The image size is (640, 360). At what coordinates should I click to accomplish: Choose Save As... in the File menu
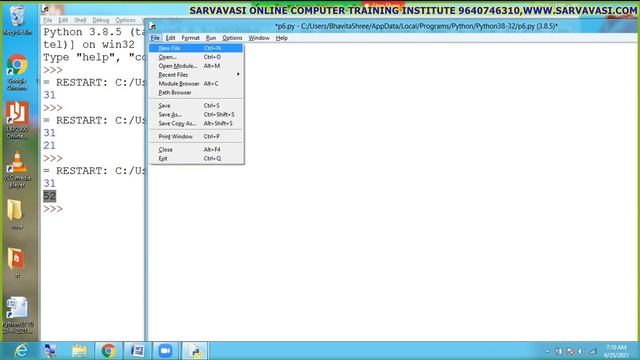coord(196,115)
